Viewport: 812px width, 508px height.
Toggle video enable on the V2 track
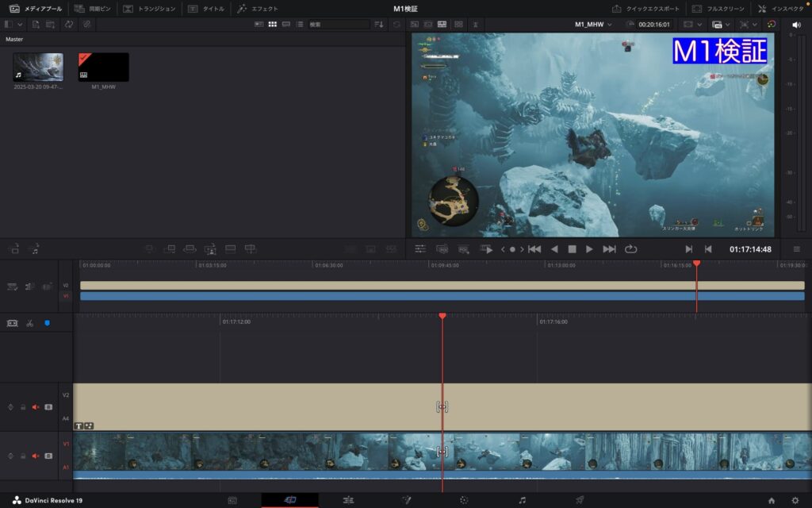coord(48,407)
